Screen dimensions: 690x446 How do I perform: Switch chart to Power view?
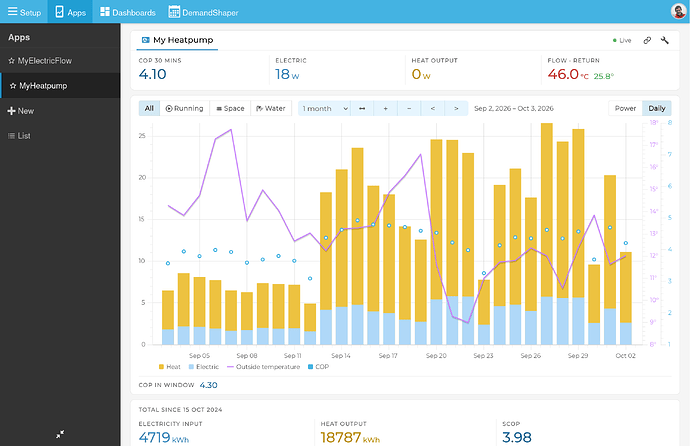625,108
